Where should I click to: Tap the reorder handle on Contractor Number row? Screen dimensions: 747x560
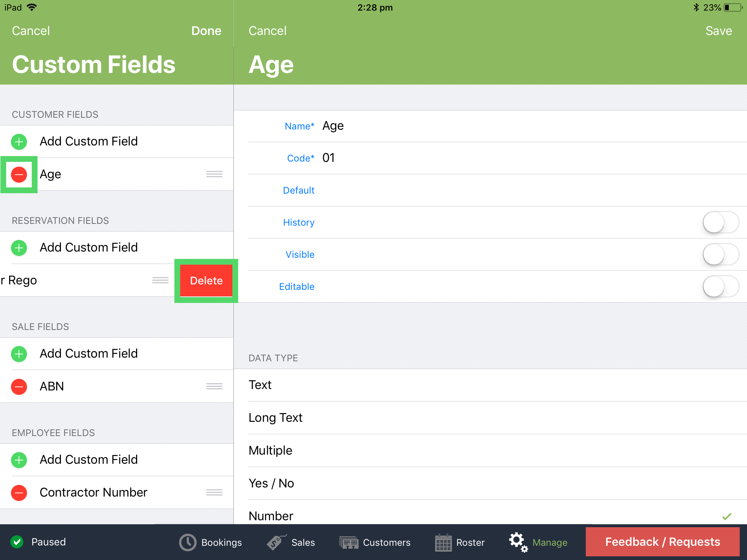tap(214, 493)
